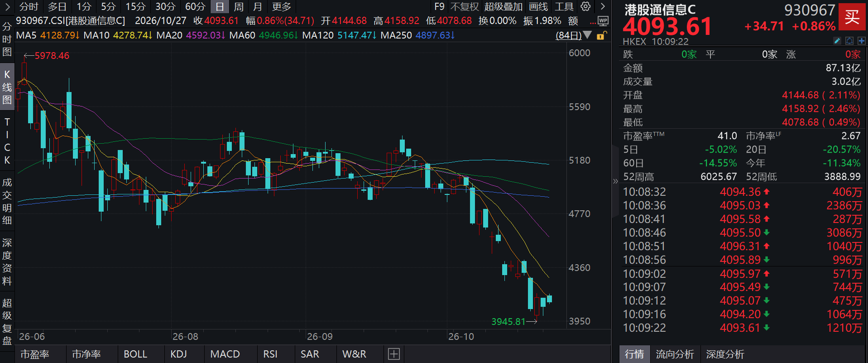Image resolution: width=868 pixels, height=363 pixels.
Task: Open 分时图 in left sidebar
Action: 7,39
